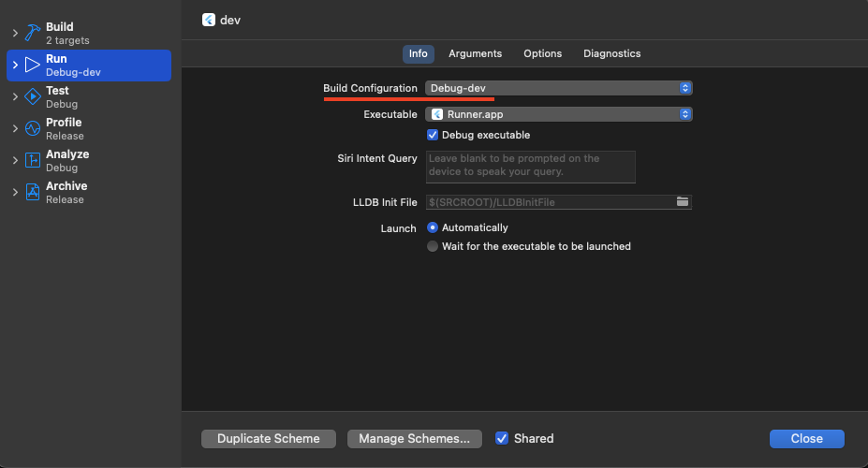Click the Build hammer icon
This screenshot has height=468, width=868.
33,33
